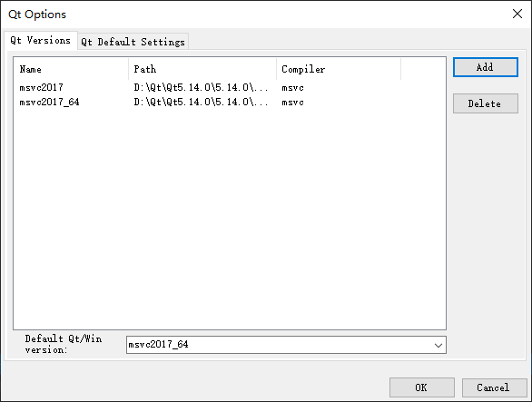Image resolution: width=532 pixels, height=402 pixels.
Task: Cancel the Qt Options dialog
Action: (x=494, y=387)
